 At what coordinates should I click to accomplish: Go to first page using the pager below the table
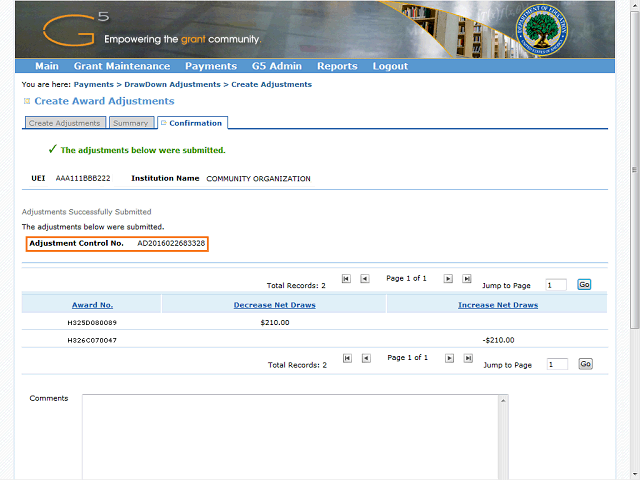[x=346, y=358]
